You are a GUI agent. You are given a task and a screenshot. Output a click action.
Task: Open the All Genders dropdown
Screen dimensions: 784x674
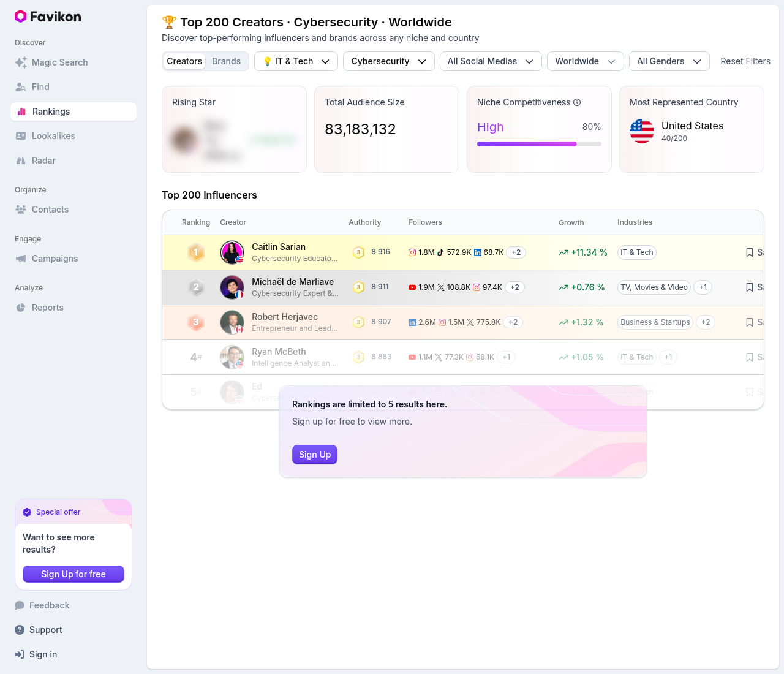[x=669, y=61]
